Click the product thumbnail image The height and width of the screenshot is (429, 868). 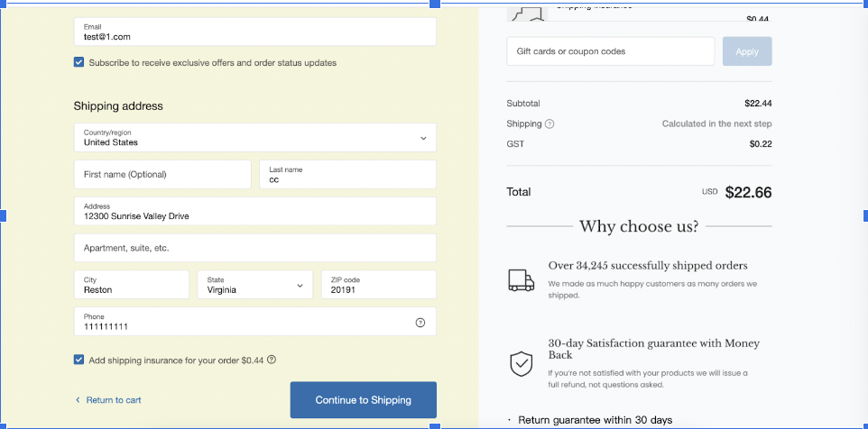pyautogui.click(x=529, y=13)
